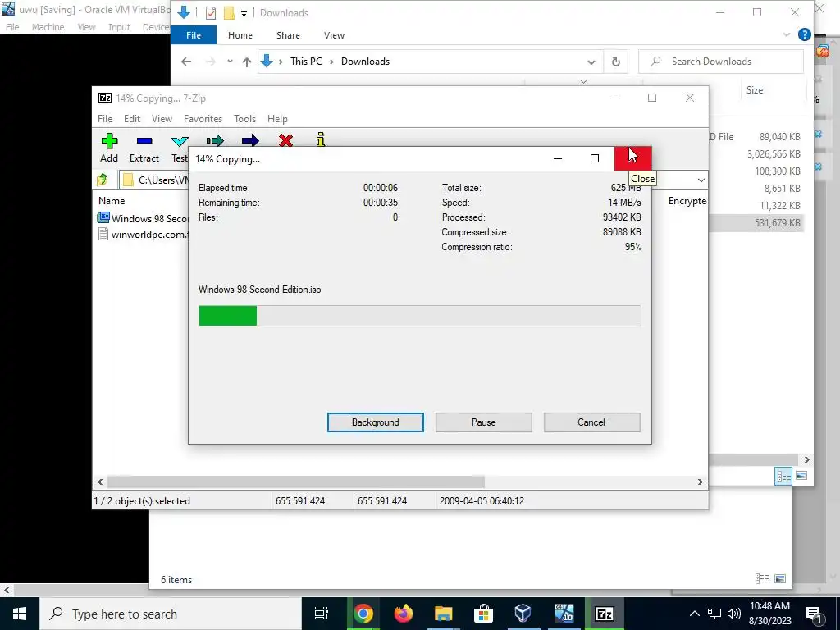Open Task View on taskbar
840x630 pixels.
[x=322, y=614]
